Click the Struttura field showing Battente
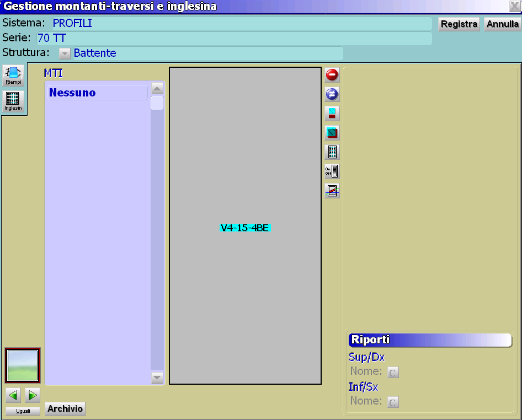Viewport: 522px width, 420px height. pyautogui.click(x=208, y=53)
